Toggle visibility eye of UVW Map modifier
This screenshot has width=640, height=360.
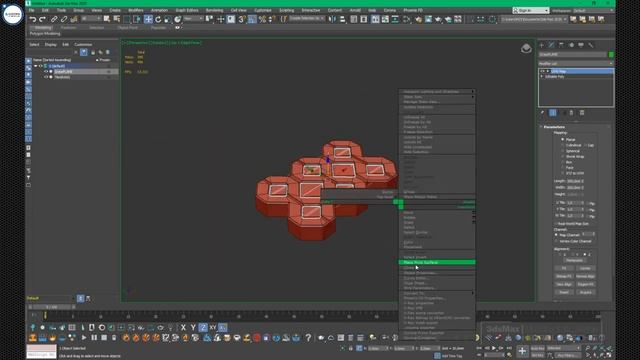[542, 71]
